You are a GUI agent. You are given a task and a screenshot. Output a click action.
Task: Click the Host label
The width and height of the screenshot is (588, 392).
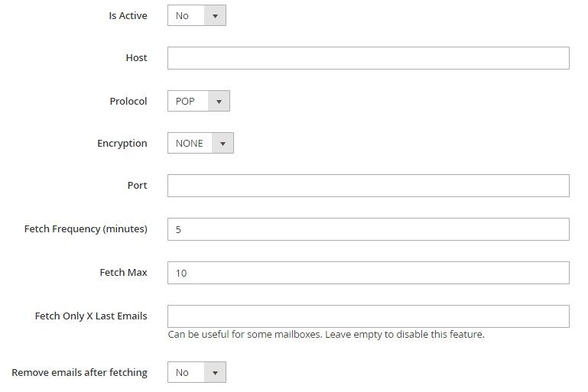pos(137,58)
